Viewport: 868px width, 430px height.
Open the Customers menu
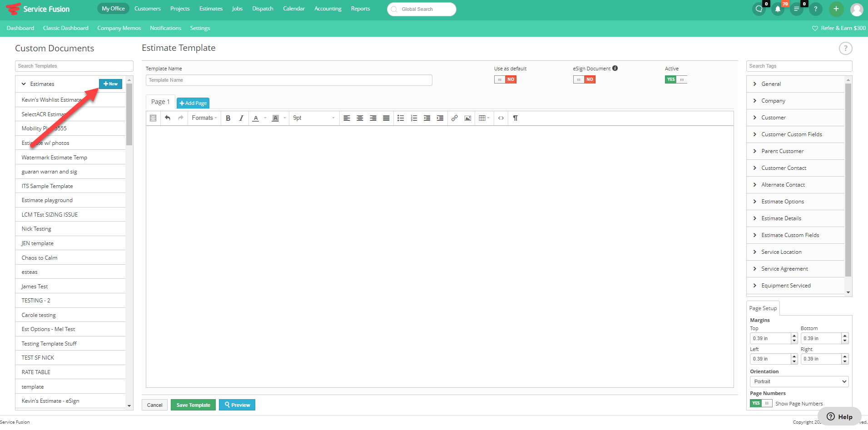pos(148,9)
